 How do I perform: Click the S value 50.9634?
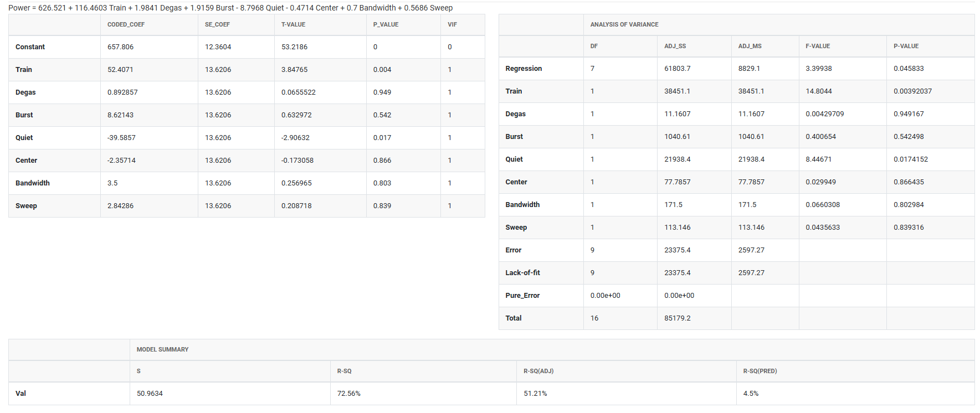(x=150, y=394)
